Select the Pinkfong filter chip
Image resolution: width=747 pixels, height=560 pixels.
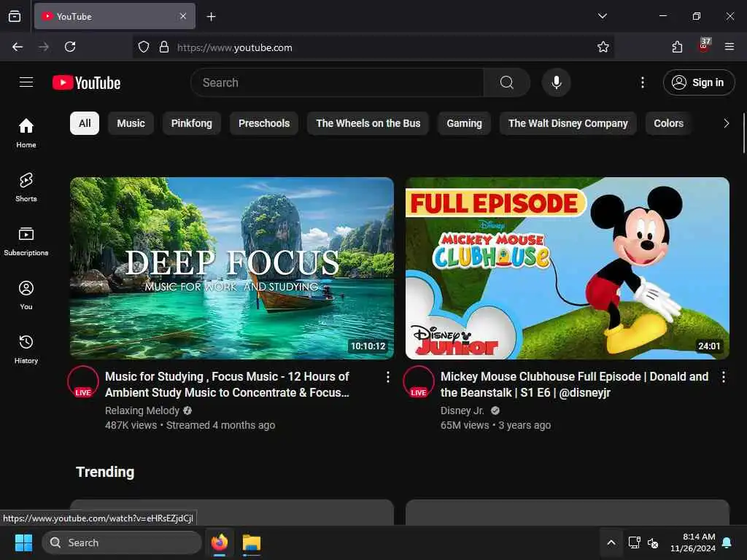tap(192, 123)
